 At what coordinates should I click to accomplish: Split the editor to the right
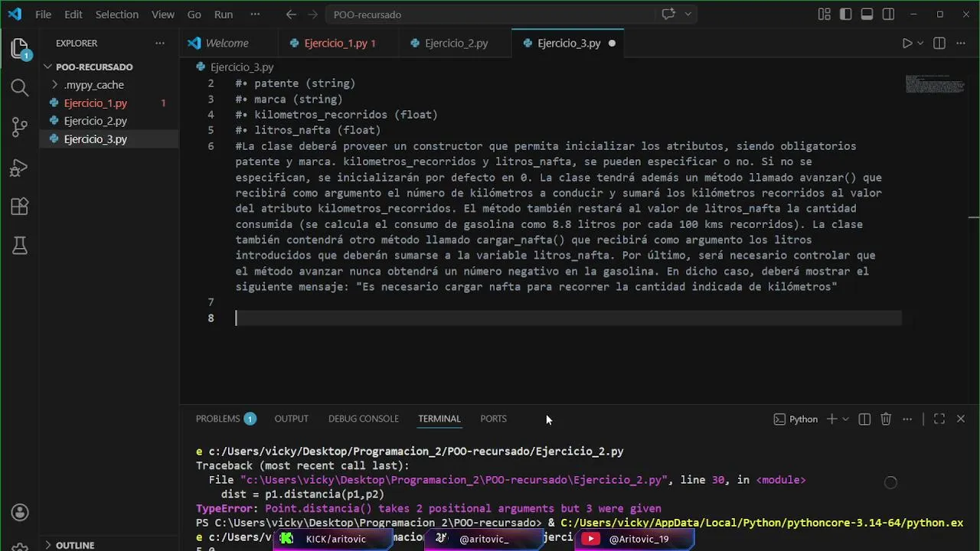coord(939,44)
